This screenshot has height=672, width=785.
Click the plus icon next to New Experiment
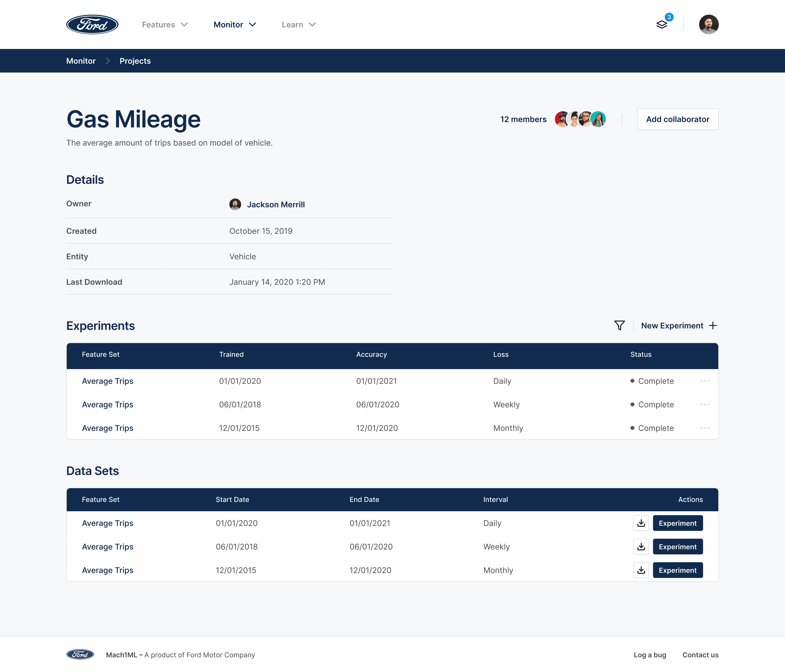click(x=713, y=326)
